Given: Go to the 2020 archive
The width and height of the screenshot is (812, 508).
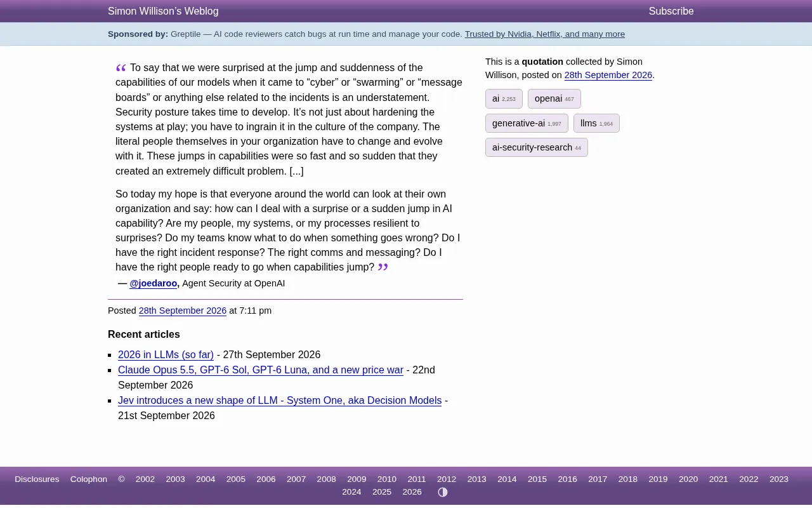Looking at the screenshot, I should [x=688, y=479].
